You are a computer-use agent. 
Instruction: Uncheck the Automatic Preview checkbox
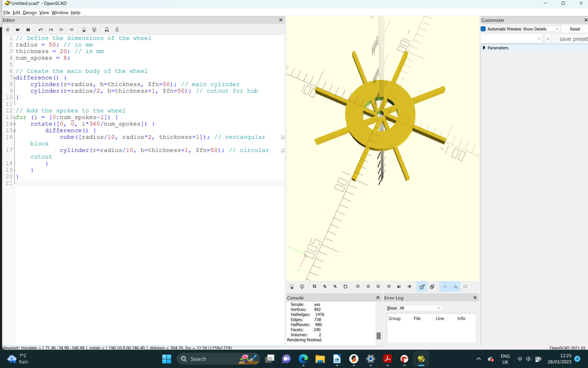[x=484, y=29]
